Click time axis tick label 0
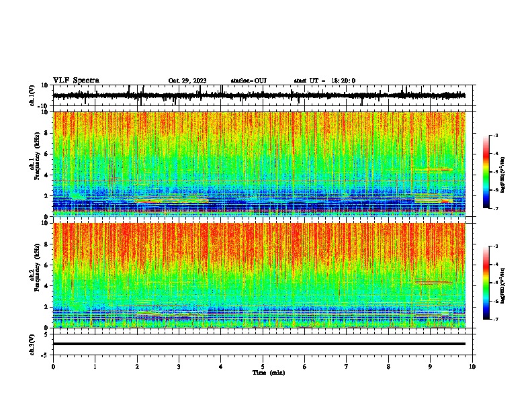 click(53, 367)
